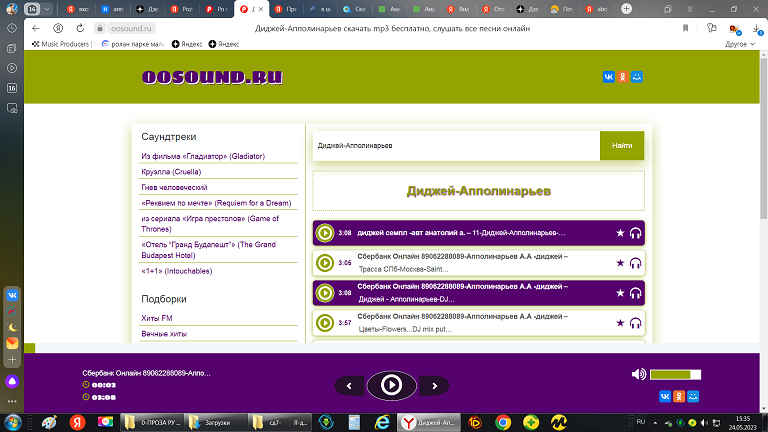Share via VK icon in bottom player
This screenshot has width=768, height=432.
[x=665, y=396]
